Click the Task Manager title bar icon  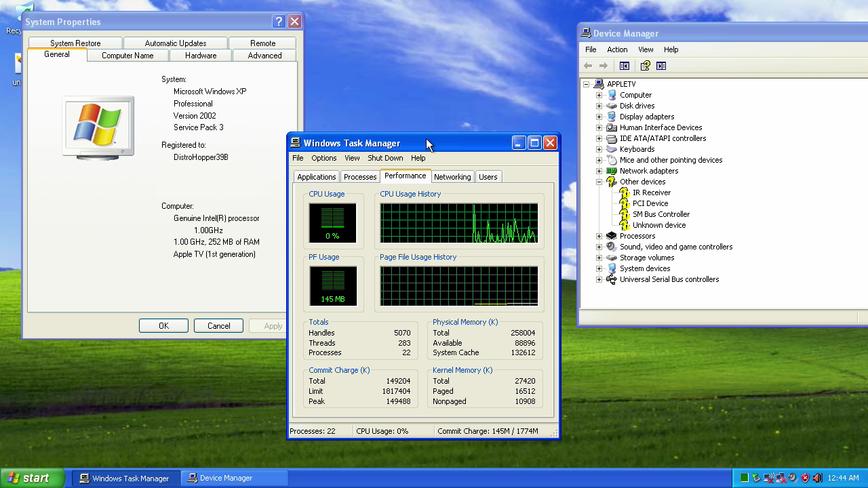(x=296, y=143)
